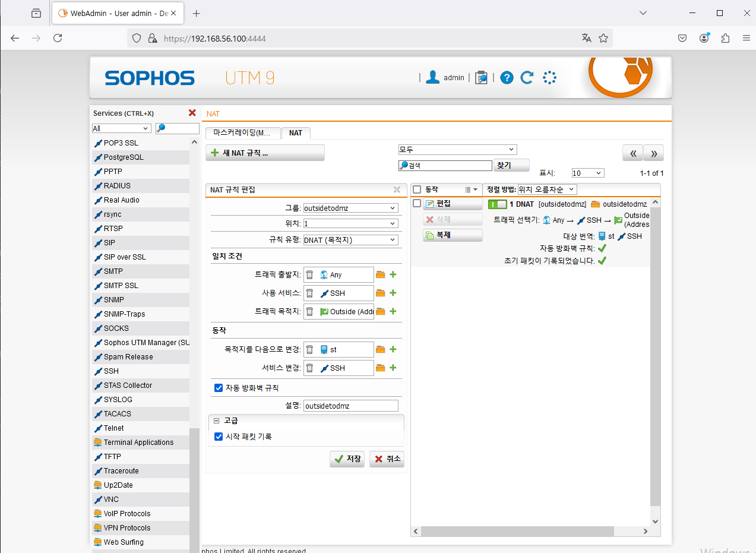
Task: Select the WebAdmin browser tab
Action: point(118,13)
